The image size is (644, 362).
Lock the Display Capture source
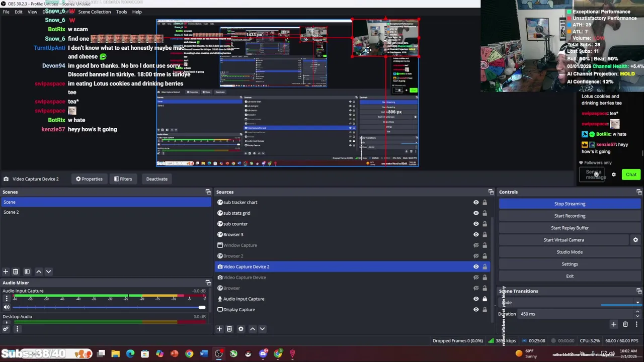(x=485, y=310)
